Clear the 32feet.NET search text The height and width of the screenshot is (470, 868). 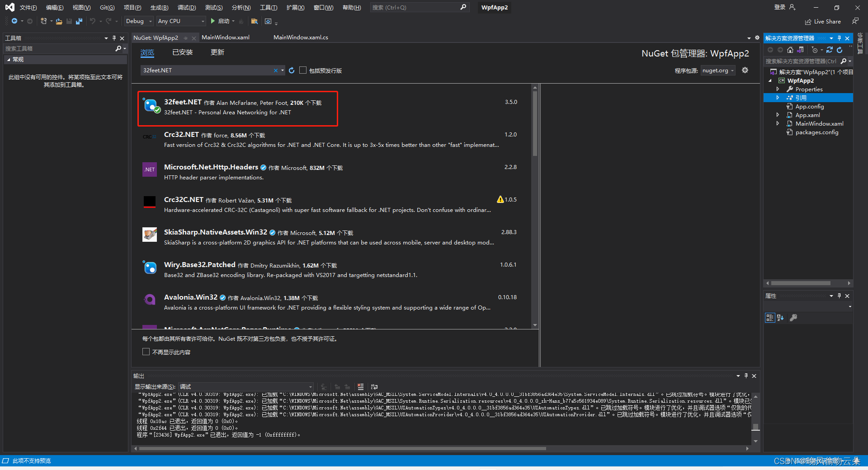(x=275, y=70)
